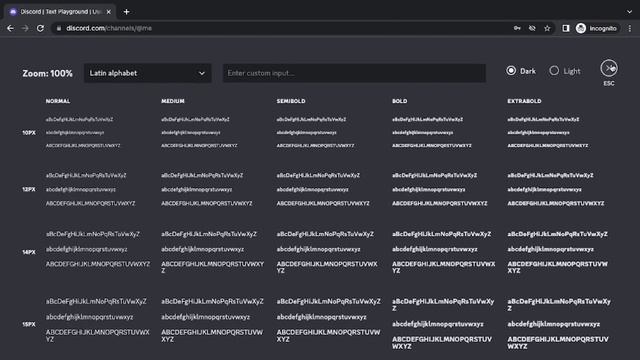Click the lock icon beside discord.com
This screenshot has width=640, height=360.
tap(59, 28)
